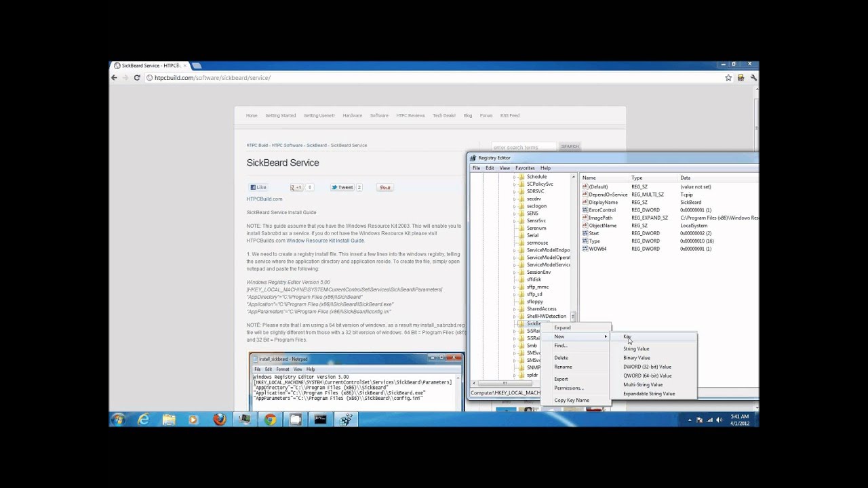The height and width of the screenshot is (488, 868).
Task: Open the Favorites menu in Registry Editor
Action: pos(525,168)
